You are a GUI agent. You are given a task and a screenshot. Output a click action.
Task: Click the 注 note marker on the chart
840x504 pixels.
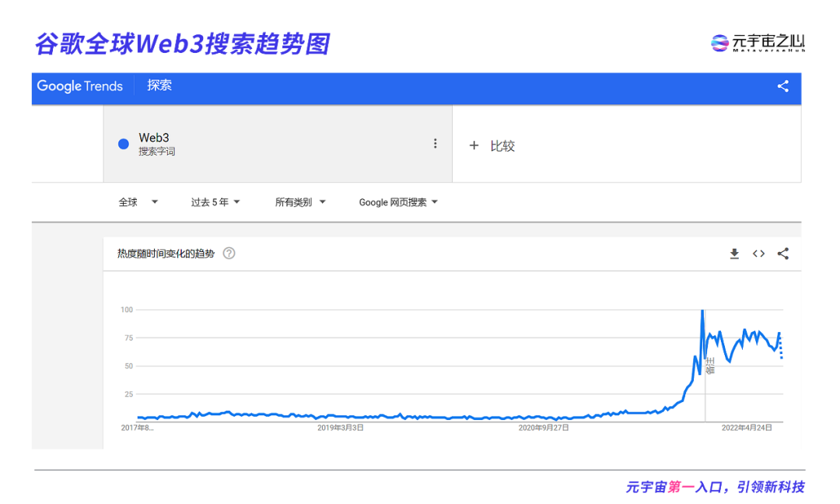click(x=710, y=366)
